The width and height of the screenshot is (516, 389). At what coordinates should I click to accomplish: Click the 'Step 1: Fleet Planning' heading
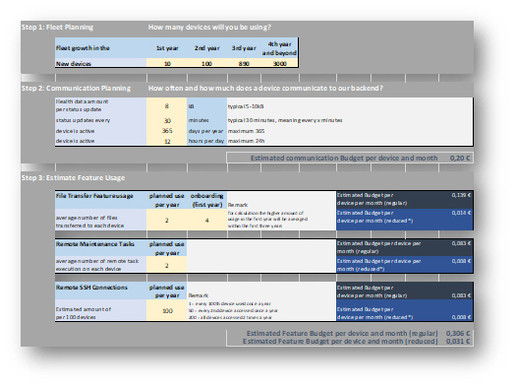pyautogui.click(x=57, y=27)
